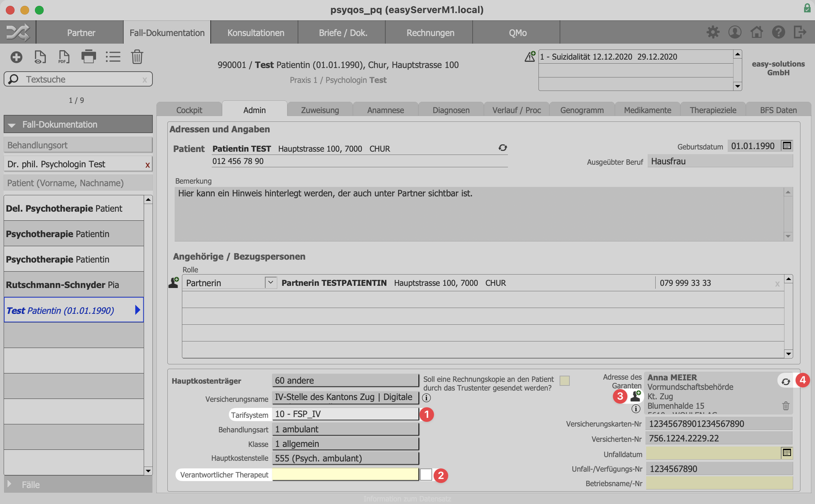Screen dimensions: 815x504
Task: Add a warning with the alert triangle icon
Action: [x=530, y=56]
